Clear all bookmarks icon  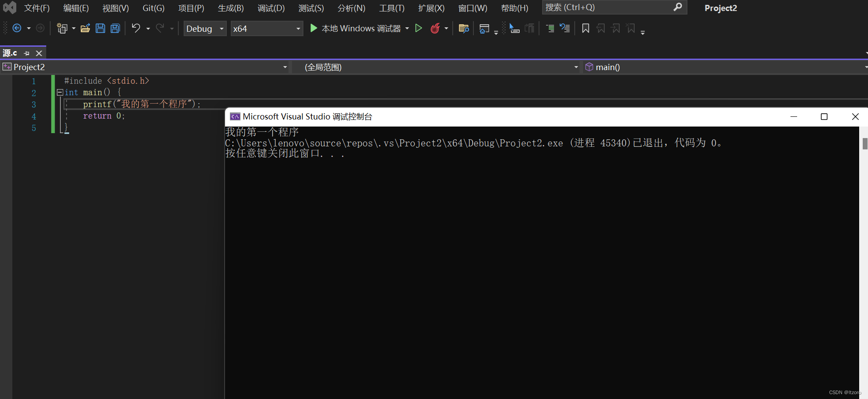[631, 28]
